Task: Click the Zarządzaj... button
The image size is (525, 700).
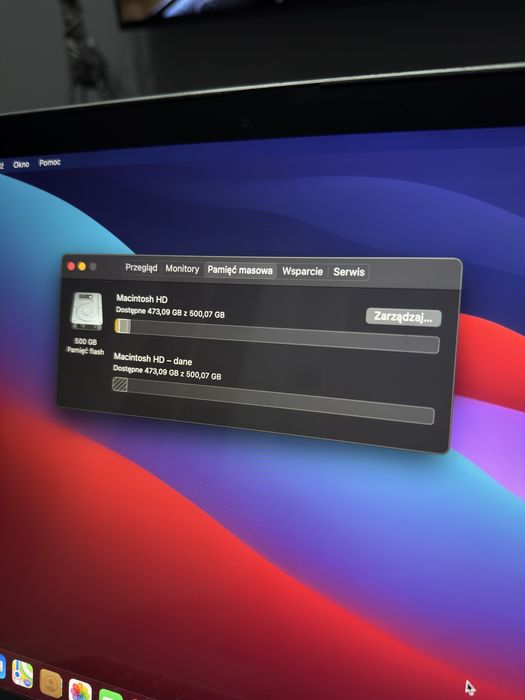Action: [403, 317]
